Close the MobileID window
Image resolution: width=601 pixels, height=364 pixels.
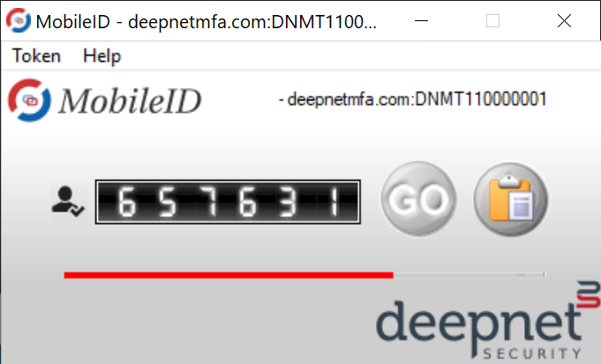coord(564,20)
